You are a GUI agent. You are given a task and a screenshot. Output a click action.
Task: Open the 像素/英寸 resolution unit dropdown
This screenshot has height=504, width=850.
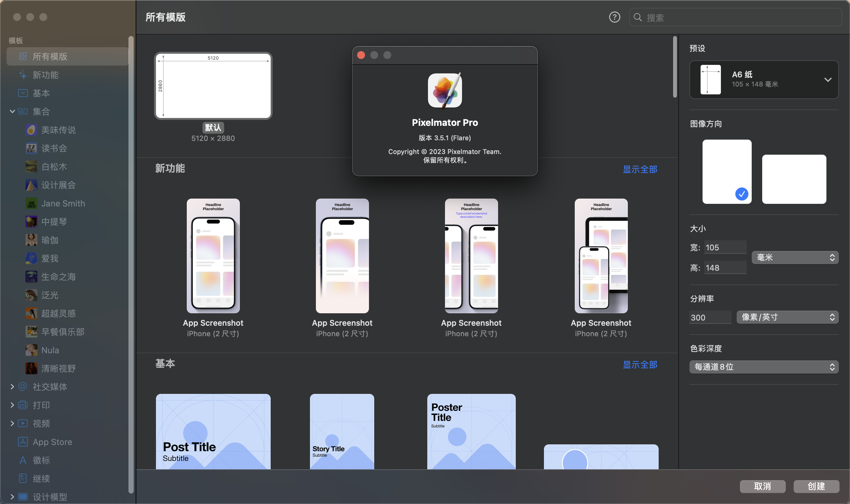click(787, 317)
